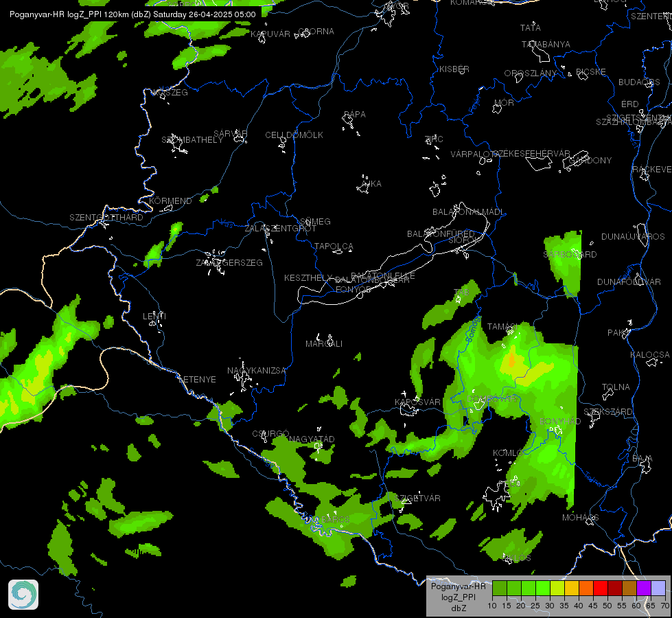
Task: Click the CSURGÓ city label
Action: [x=271, y=433]
